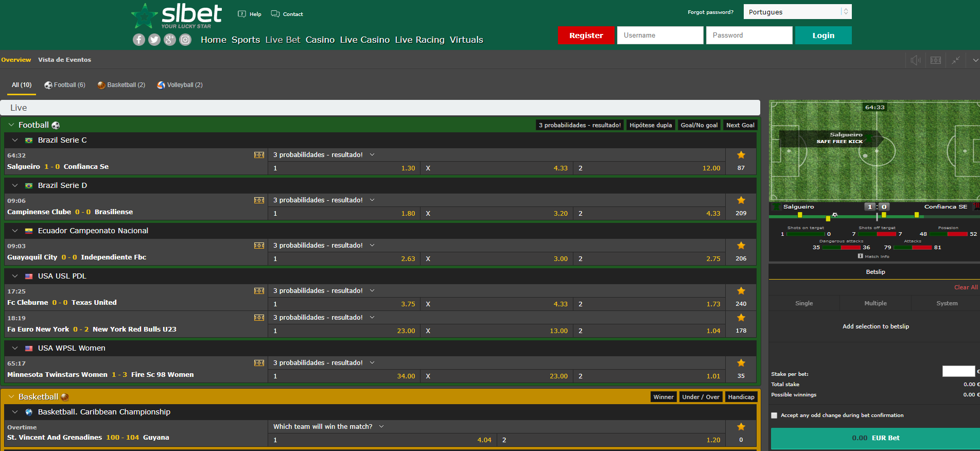Place bet with the EUR Bet button
Viewport: 980px width, 451px height.
(876, 438)
